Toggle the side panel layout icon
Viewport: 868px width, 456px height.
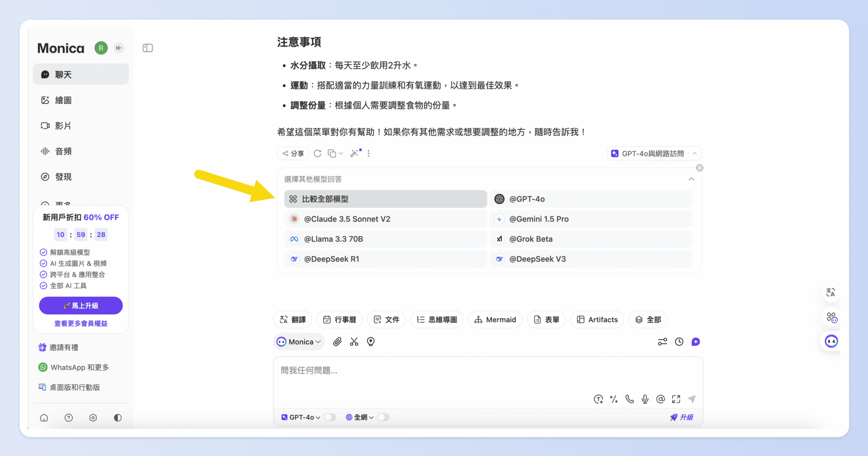pos(147,48)
